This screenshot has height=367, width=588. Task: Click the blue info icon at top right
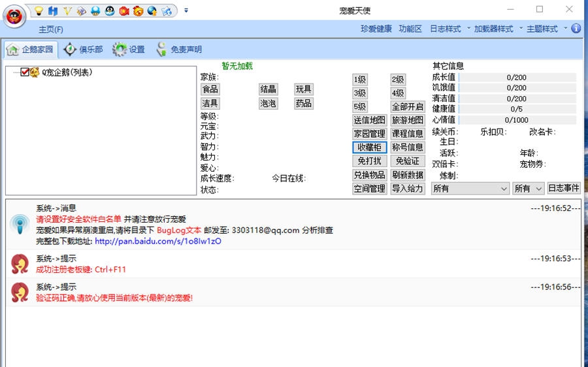576,29
